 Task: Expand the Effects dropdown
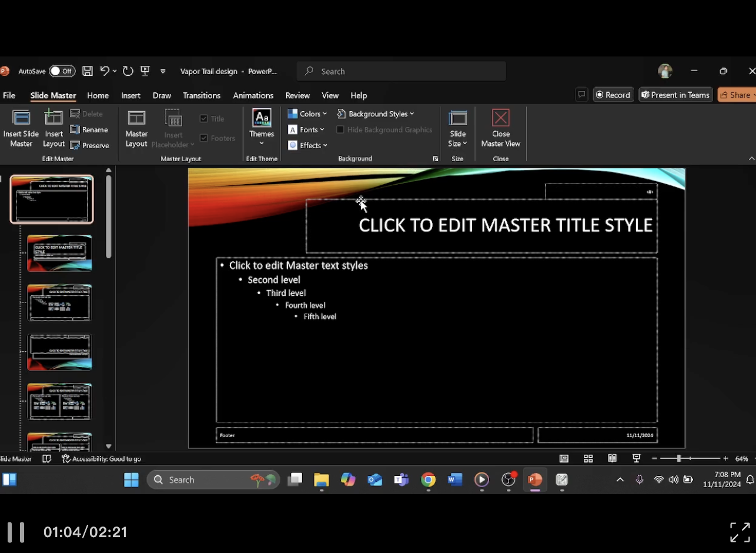coord(307,145)
